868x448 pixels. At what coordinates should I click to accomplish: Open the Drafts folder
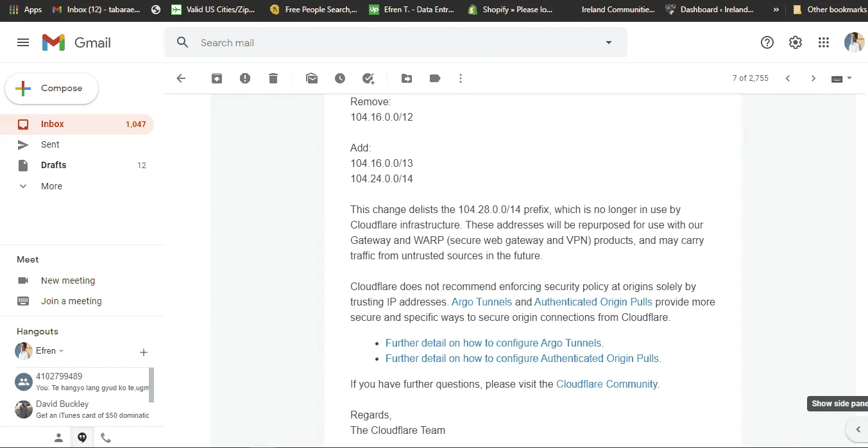pos(77,165)
